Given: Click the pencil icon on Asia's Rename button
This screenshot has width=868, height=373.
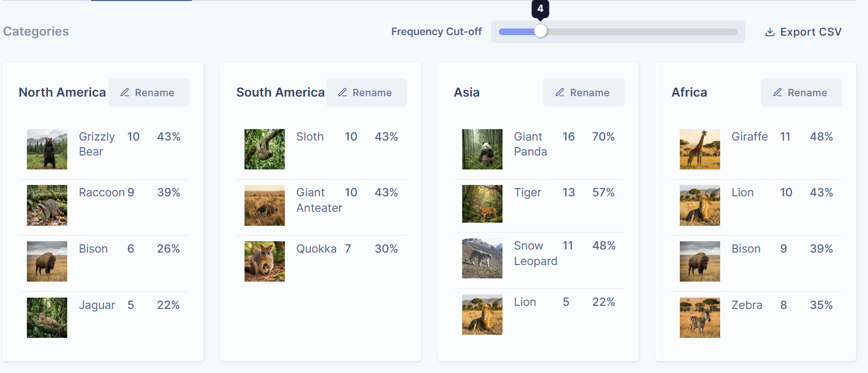Looking at the screenshot, I should coord(559,92).
